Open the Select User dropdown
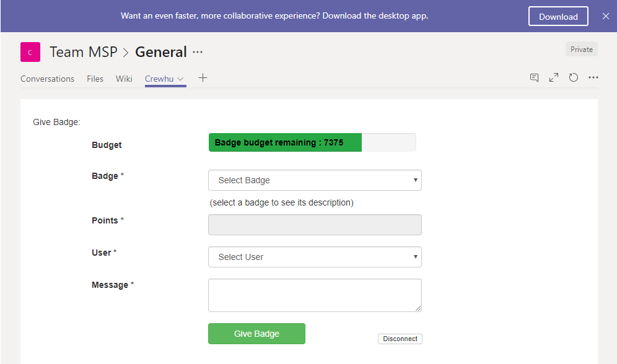This screenshot has height=364, width=617. (315, 257)
